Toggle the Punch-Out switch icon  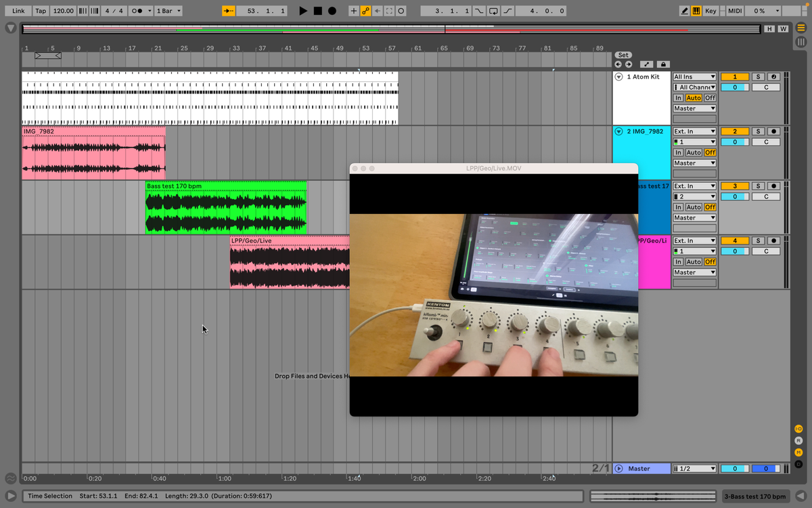point(507,11)
